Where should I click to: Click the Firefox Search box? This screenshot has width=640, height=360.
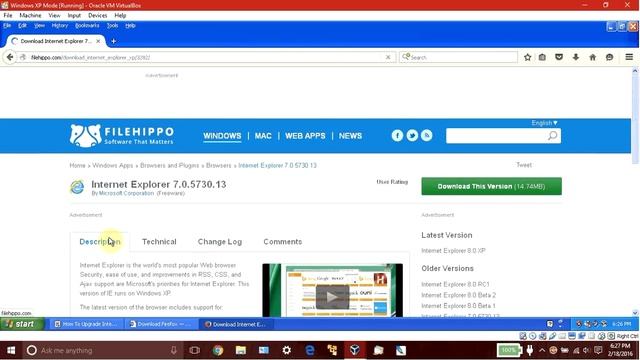pyautogui.click(x=458, y=58)
